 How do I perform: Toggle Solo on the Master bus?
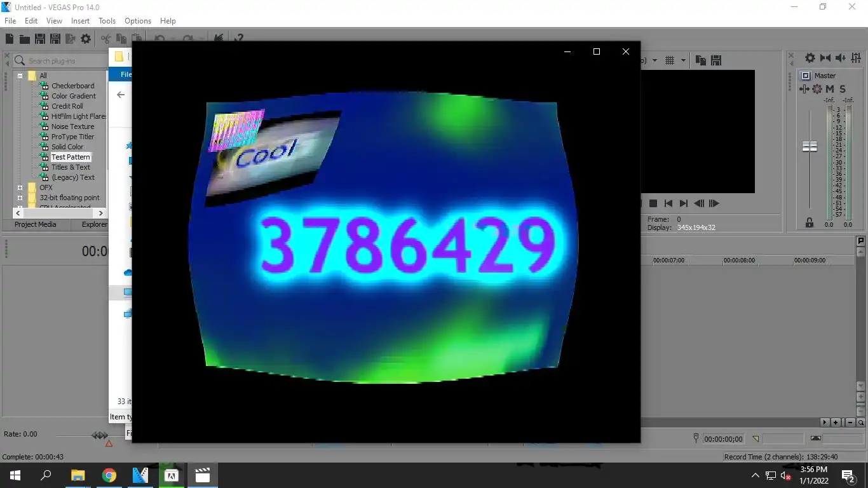click(843, 89)
